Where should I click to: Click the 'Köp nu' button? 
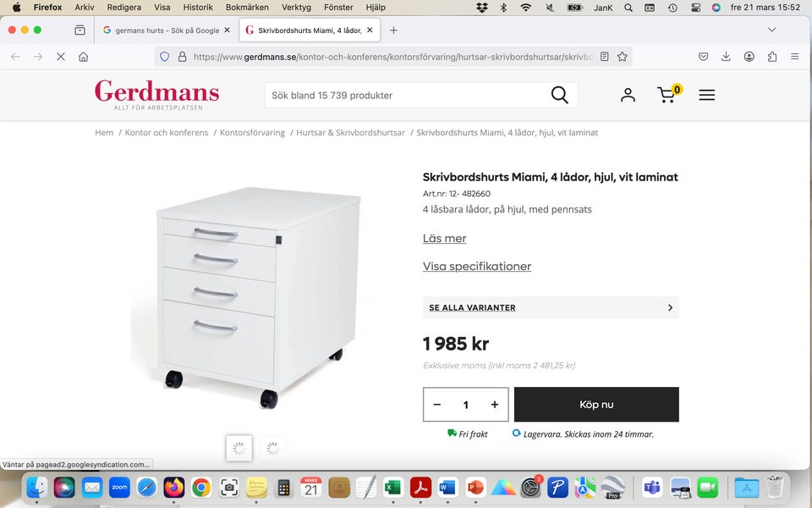tap(596, 405)
